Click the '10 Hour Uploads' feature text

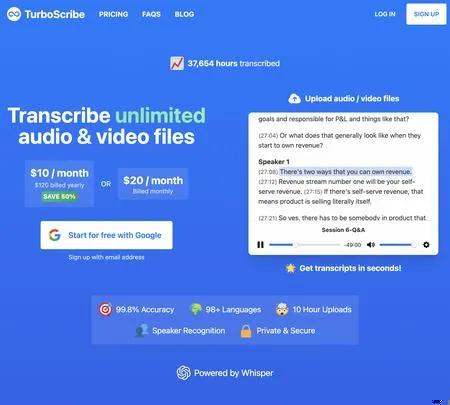(322, 310)
